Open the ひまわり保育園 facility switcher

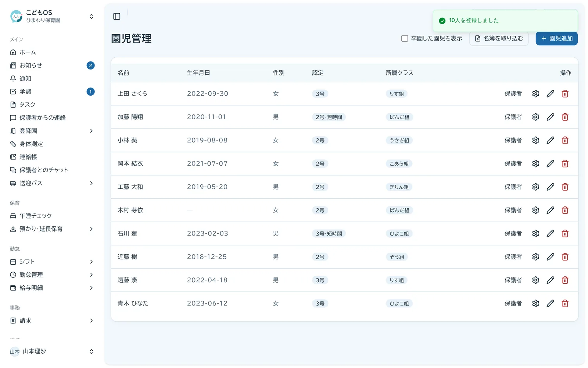click(52, 16)
